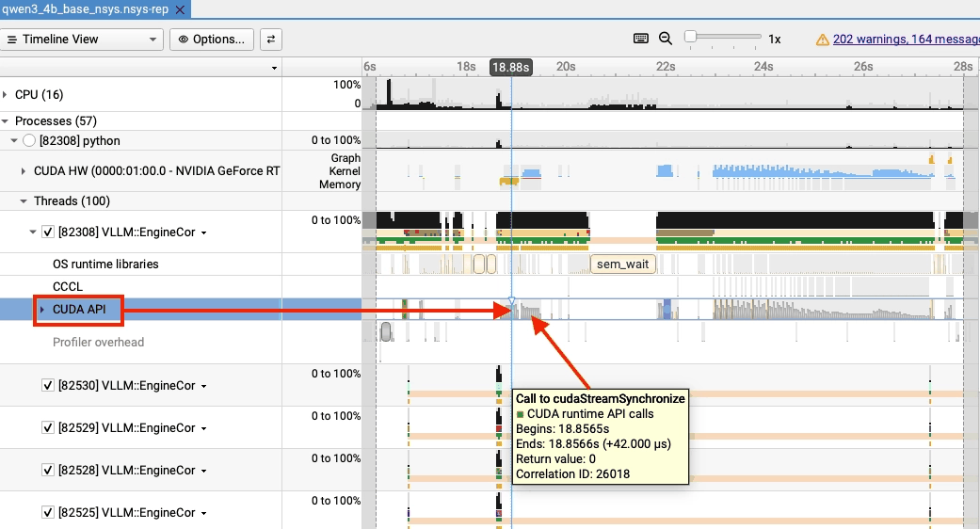Click the 26s tick on time ruler
The image size is (980, 529).
click(863, 67)
